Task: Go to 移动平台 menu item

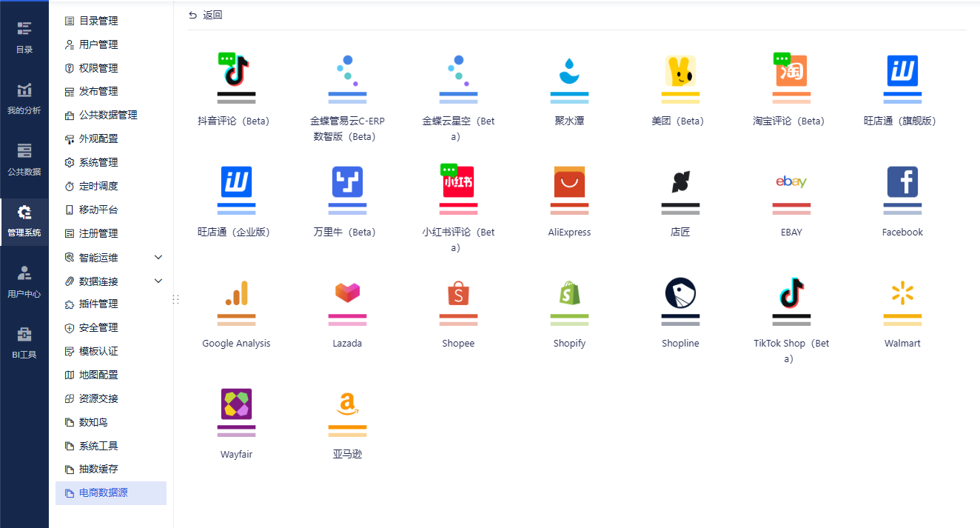Action: tap(111, 210)
